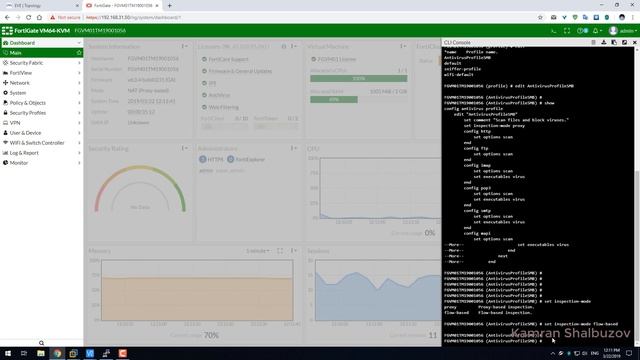Click the Allocated vCPUs progress bar
640x360 pixels.
(x=358, y=78)
